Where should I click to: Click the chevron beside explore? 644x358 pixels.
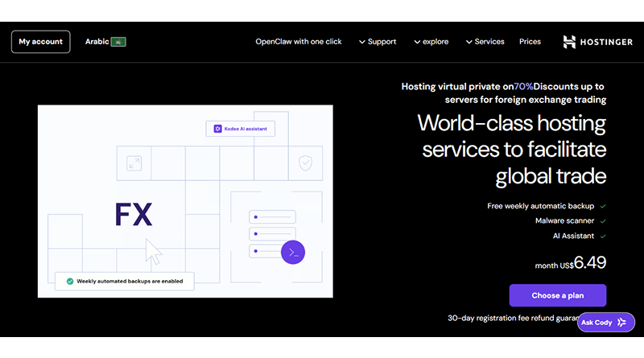click(x=417, y=42)
